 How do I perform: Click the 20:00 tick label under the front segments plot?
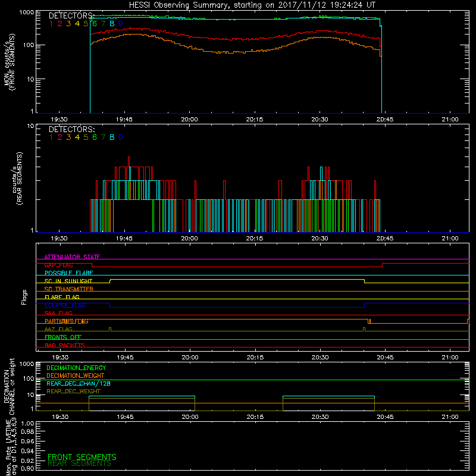click(x=189, y=120)
